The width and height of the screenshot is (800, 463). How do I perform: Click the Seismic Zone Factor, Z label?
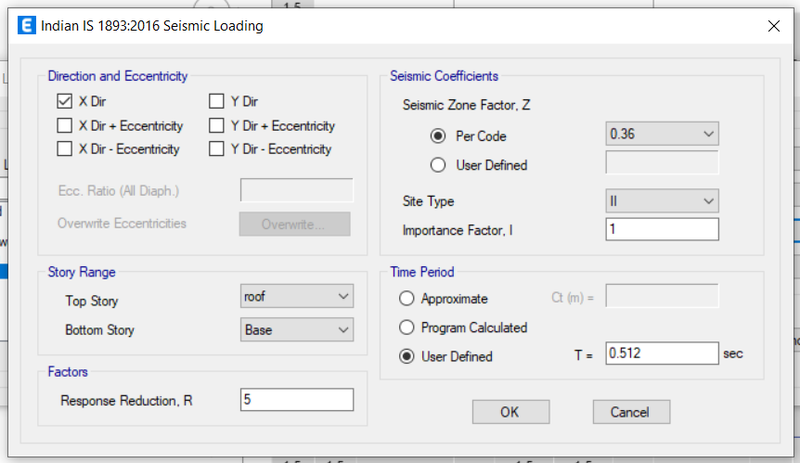(x=466, y=105)
